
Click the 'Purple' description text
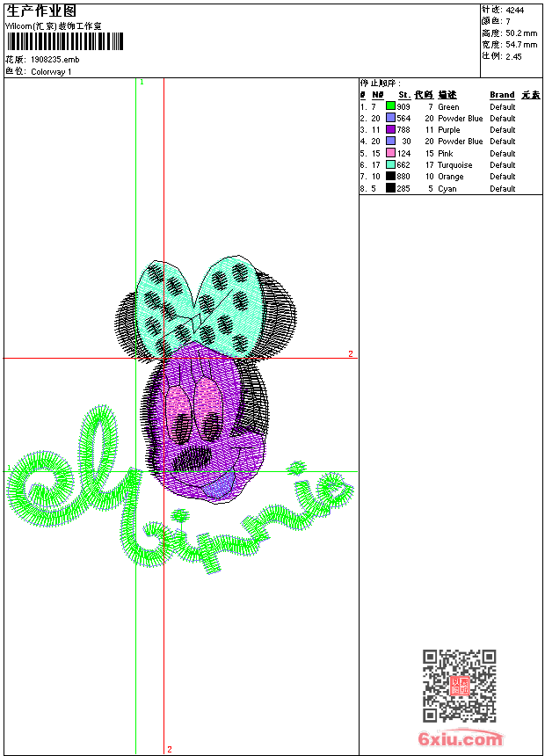pos(448,130)
